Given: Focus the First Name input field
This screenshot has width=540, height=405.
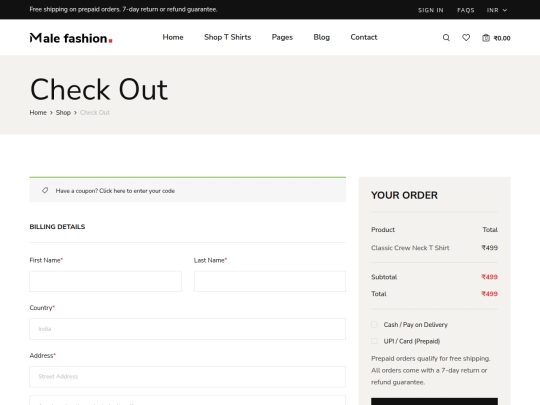Looking at the screenshot, I should point(105,281).
